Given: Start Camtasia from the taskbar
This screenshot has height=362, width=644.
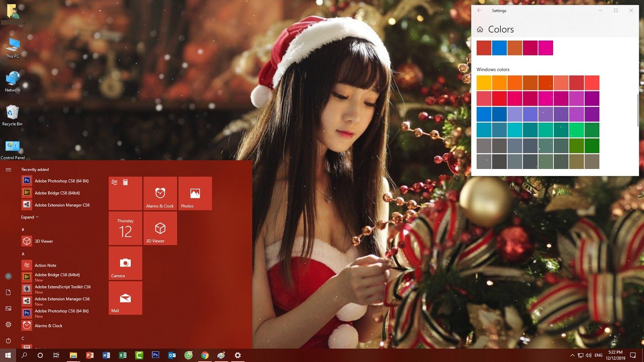Looking at the screenshot, I should click(x=139, y=355).
